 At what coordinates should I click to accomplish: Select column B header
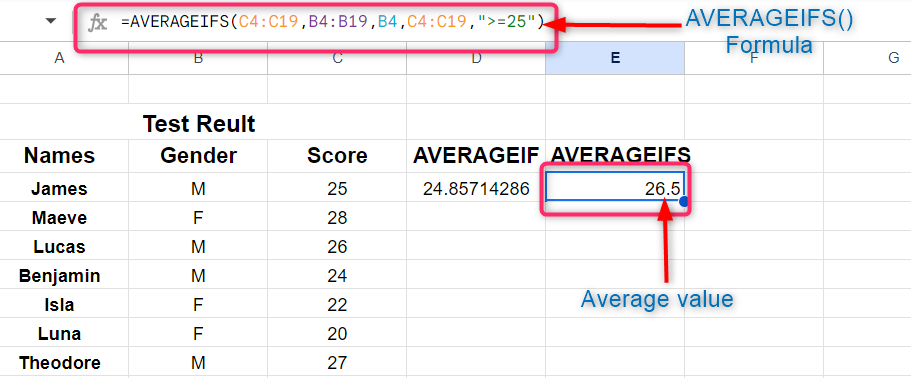tap(198, 57)
